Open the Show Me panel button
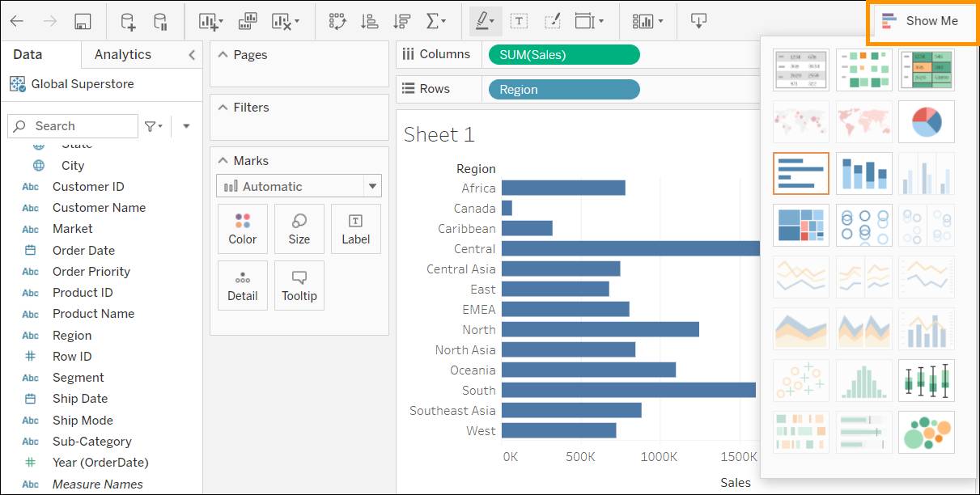 tap(922, 22)
